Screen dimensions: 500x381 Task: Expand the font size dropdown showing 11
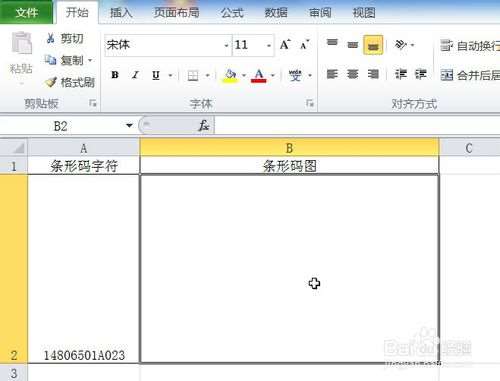[x=269, y=45]
